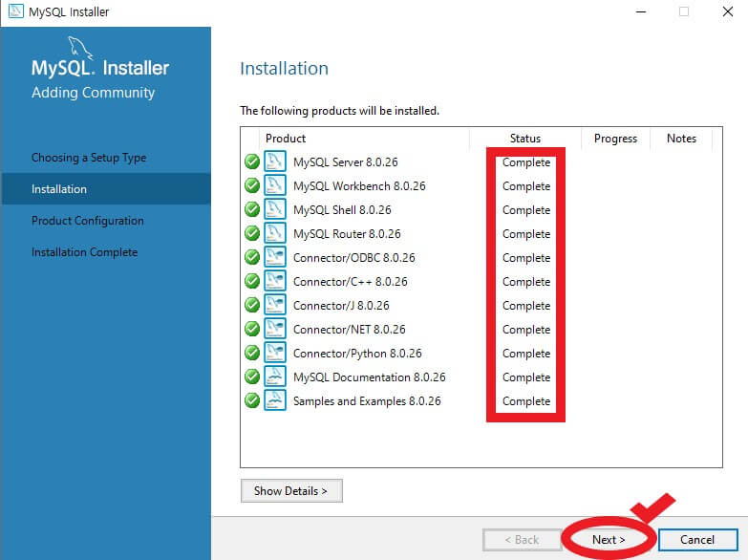The width and height of the screenshot is (748, 560).
Task: Select the Connector/J 8.0.26 row text
Action: 341,306
